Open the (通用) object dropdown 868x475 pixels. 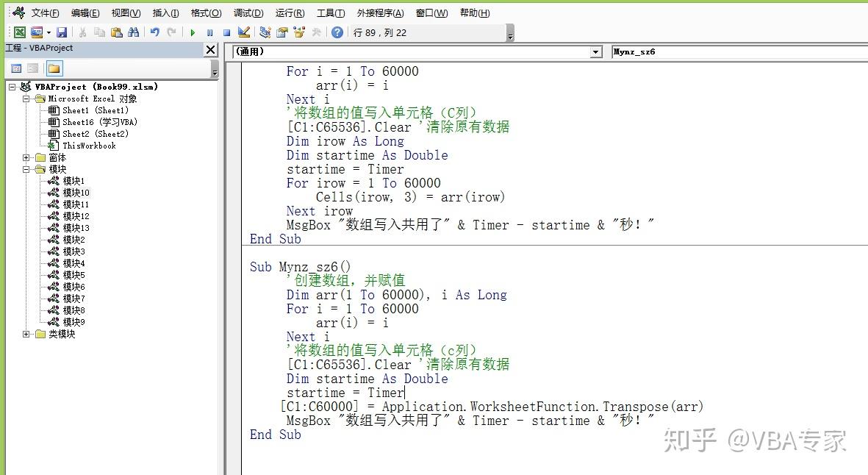(x=596, y=52)
